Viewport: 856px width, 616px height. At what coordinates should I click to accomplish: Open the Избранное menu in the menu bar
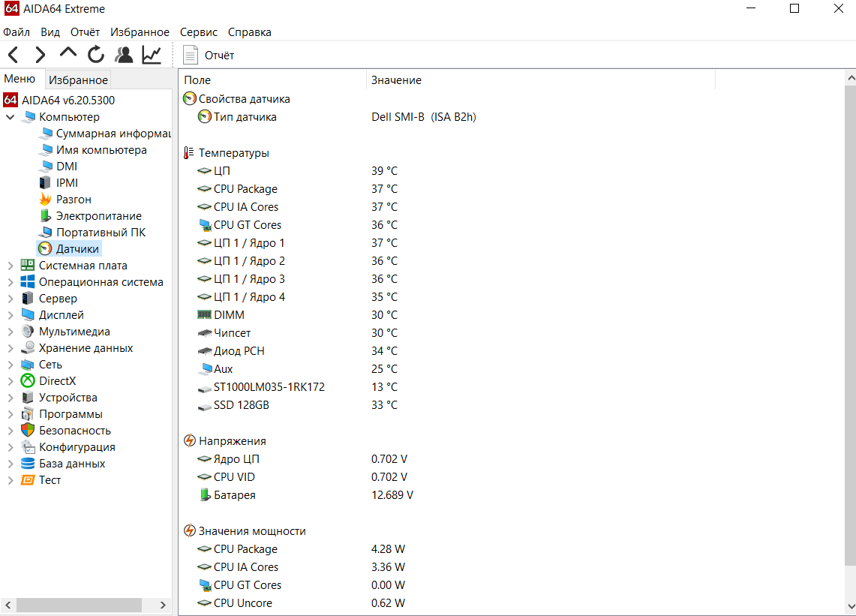(x=140, y=32)
